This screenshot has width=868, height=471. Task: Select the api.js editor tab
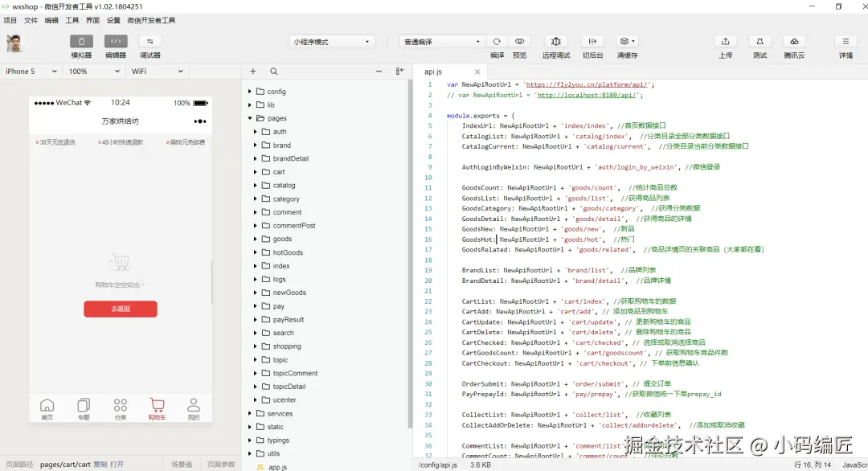[x=451, y=72]
